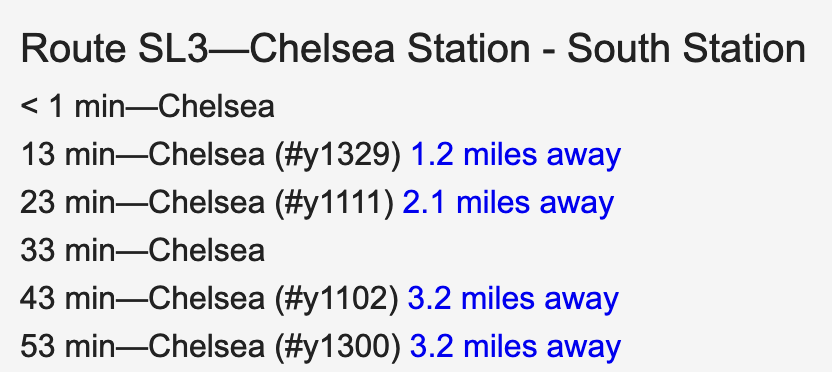The height and width of the screenshot is (372, 832).
Task: Click vehicle number #y1111
Action: pos(334,202)
